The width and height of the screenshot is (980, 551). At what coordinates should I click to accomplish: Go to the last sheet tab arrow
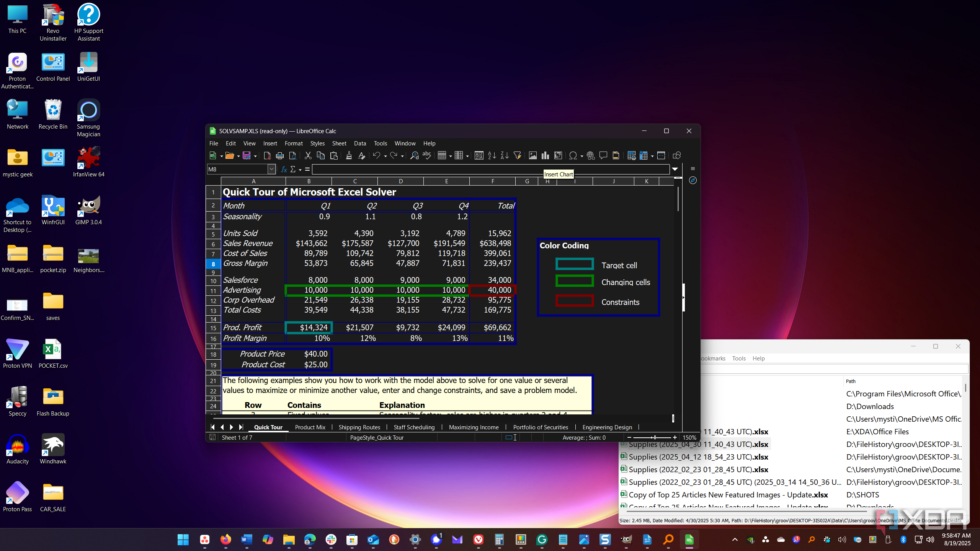[241, 427]
